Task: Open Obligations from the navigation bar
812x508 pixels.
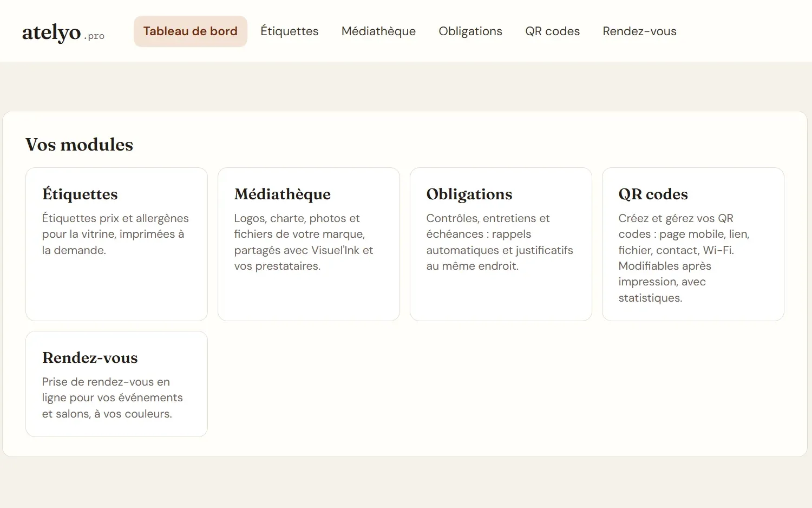Action: coord(470,31)
